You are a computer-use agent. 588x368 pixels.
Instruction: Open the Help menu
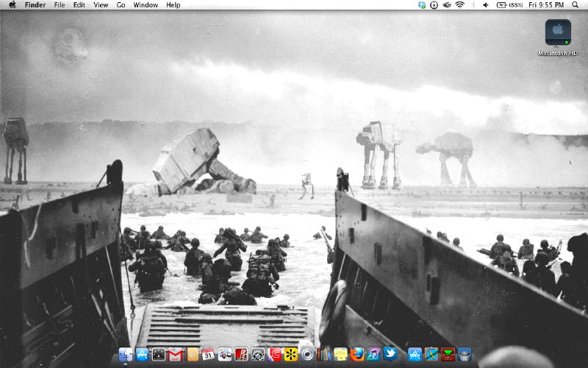tap(173, 5)
